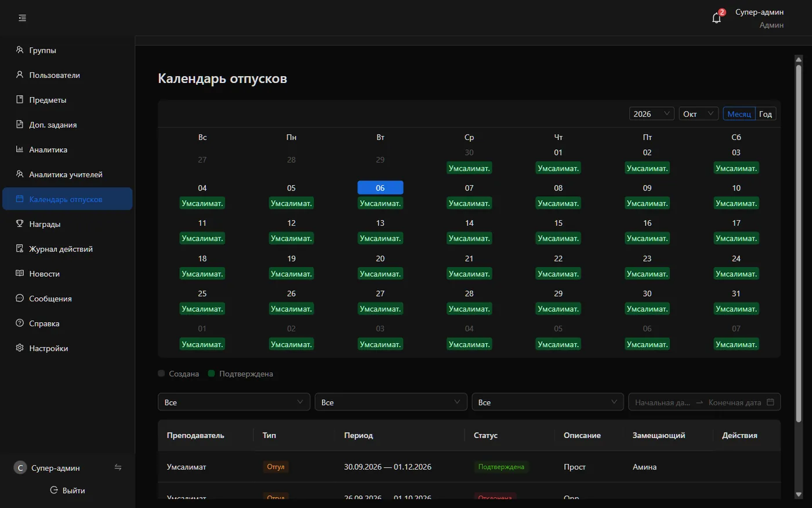Click the Новости open-book icon
The width and height of the screenshot is (812, 508).
pyautogui.click(x=20, y=273)
